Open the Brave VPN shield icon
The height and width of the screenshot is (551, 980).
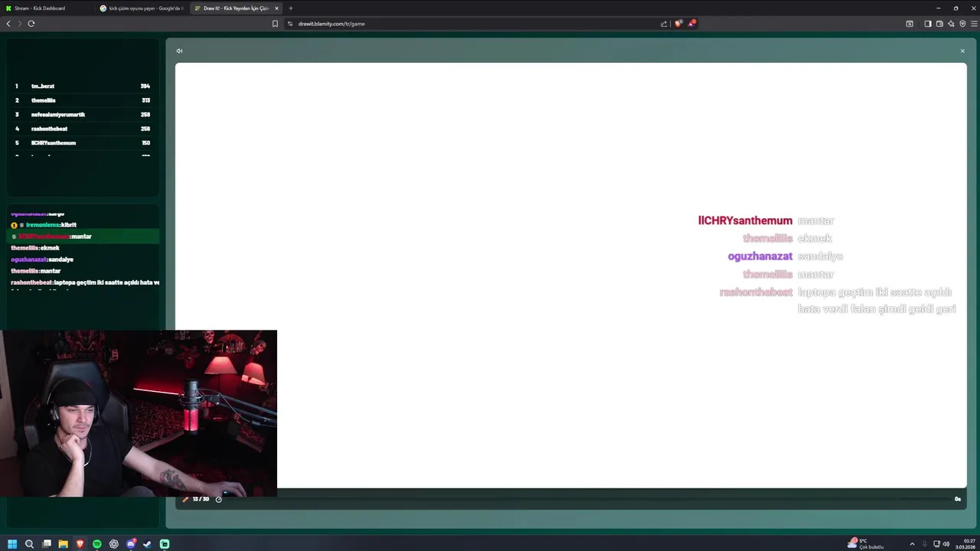[x=962, y=24]
